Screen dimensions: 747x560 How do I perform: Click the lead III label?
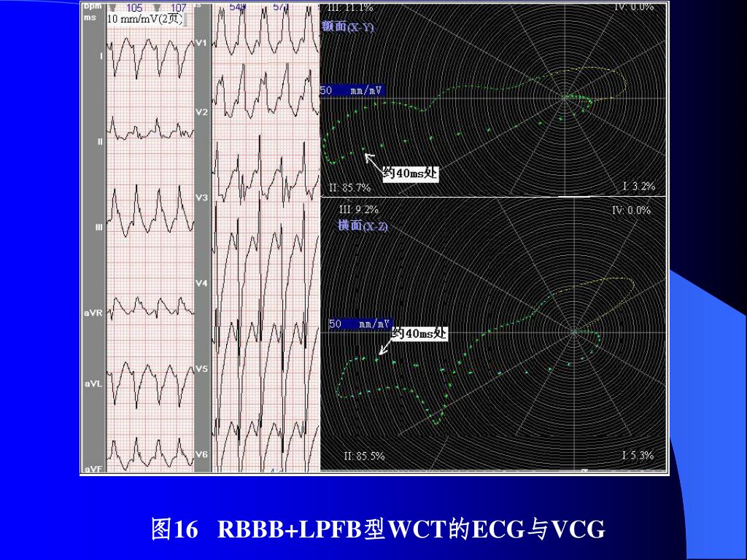tap(99, 227)
